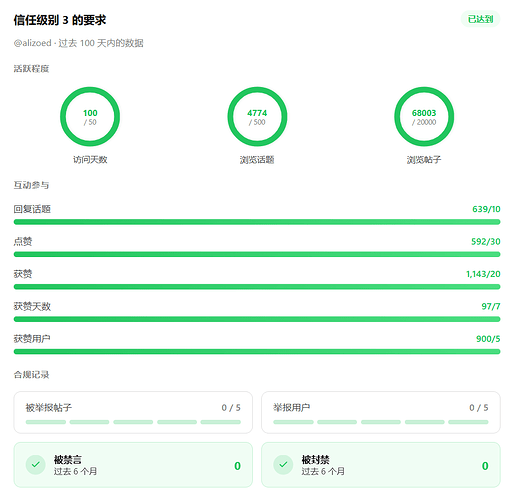
Task: Click the 97/7 value
Action: [x=491, y=306]
